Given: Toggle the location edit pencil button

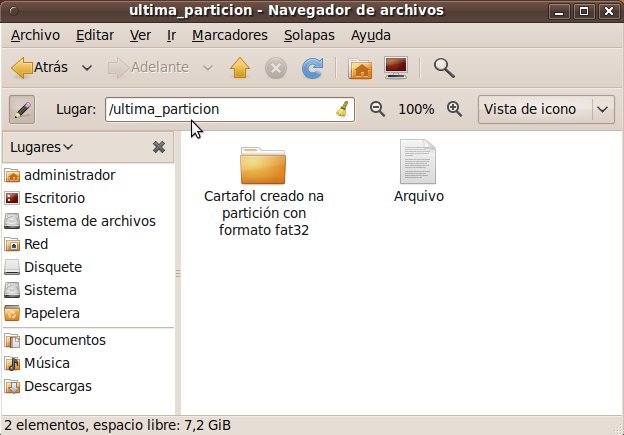Looking at the screenshot, I should [22, 109].
